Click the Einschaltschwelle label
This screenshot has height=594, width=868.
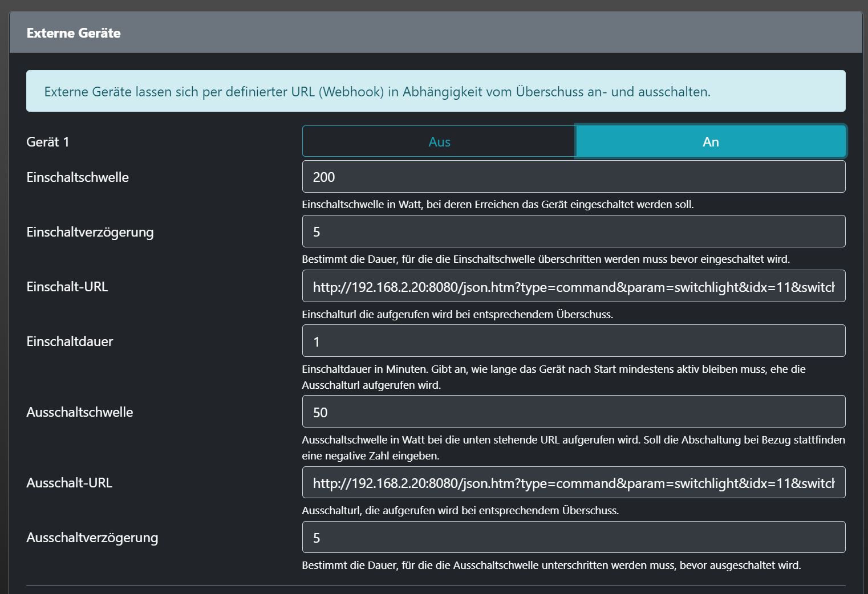78,177
